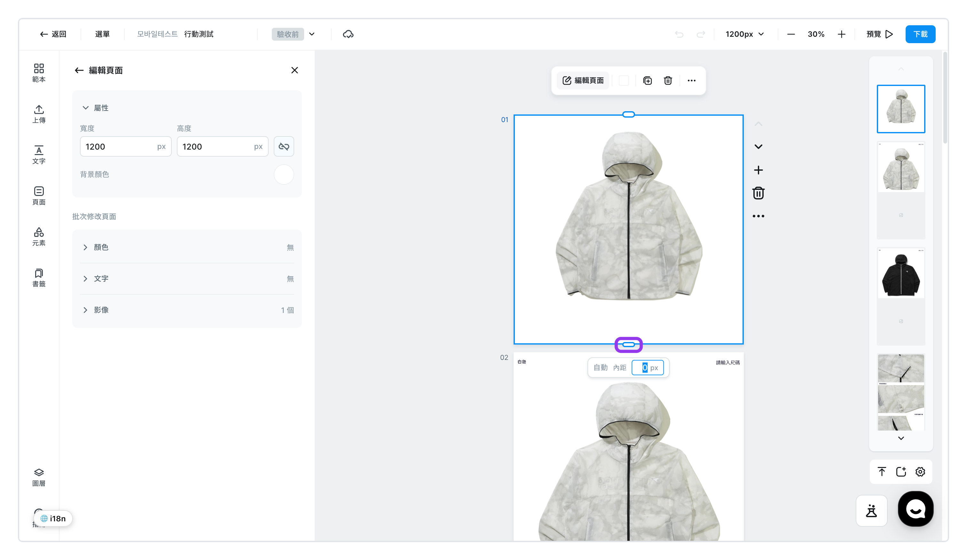967x560 pixels.
Task: Delete page 01 with the side trash icon
Action: click(758, 193)
